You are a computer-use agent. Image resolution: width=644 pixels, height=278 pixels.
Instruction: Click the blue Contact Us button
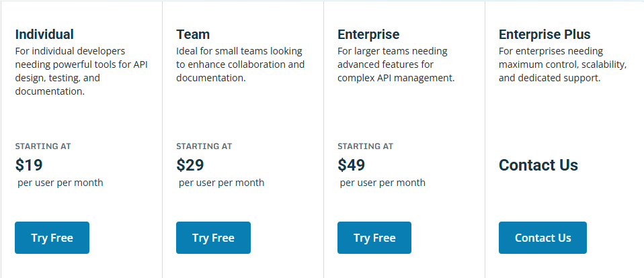tap(542, 238)
